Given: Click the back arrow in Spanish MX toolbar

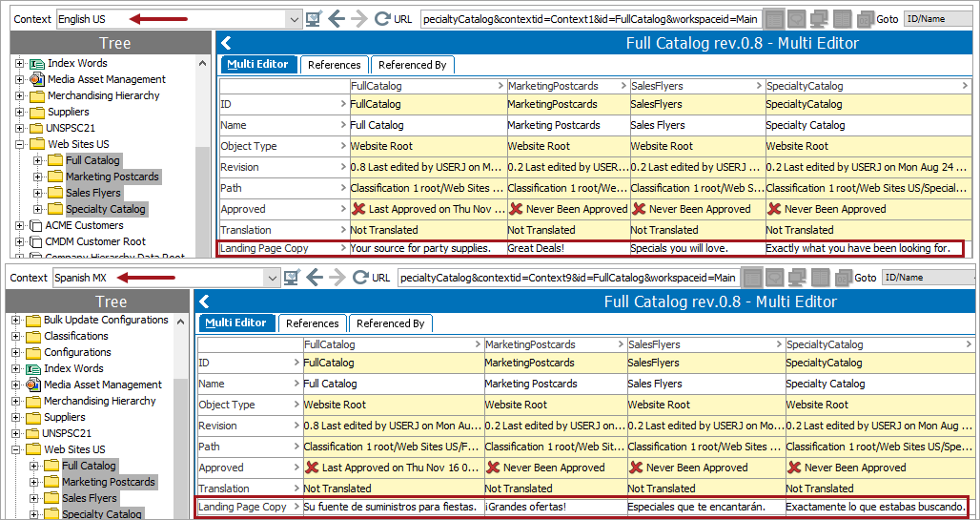Looking at the screenshot, I should pyautogui.click(x=315, y=278).
